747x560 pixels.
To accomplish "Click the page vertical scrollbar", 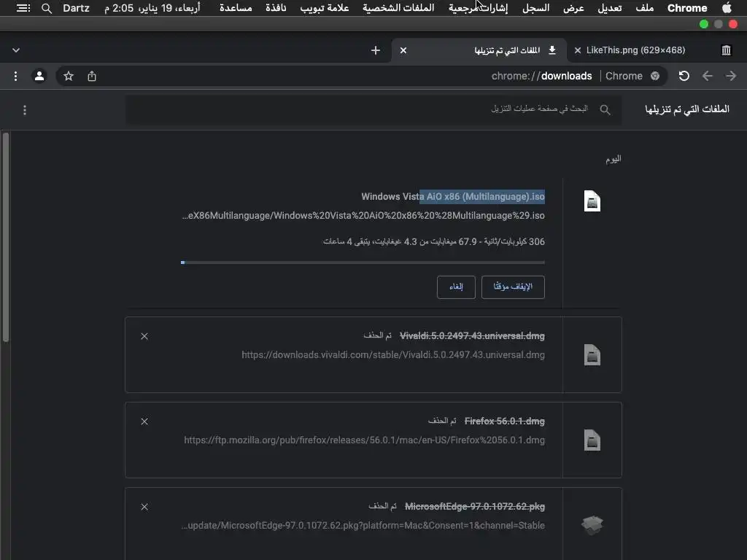I will (6, 238).
